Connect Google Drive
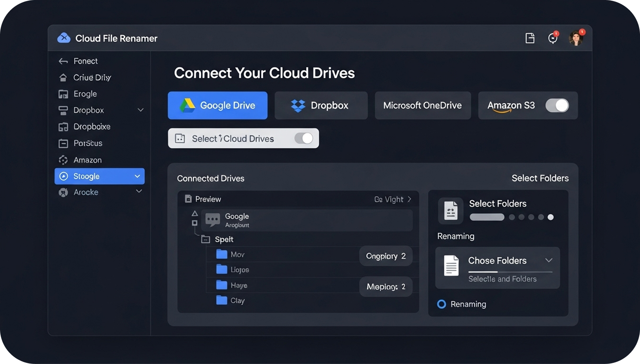This screenshot has width=640, height=364. point(217,105)
